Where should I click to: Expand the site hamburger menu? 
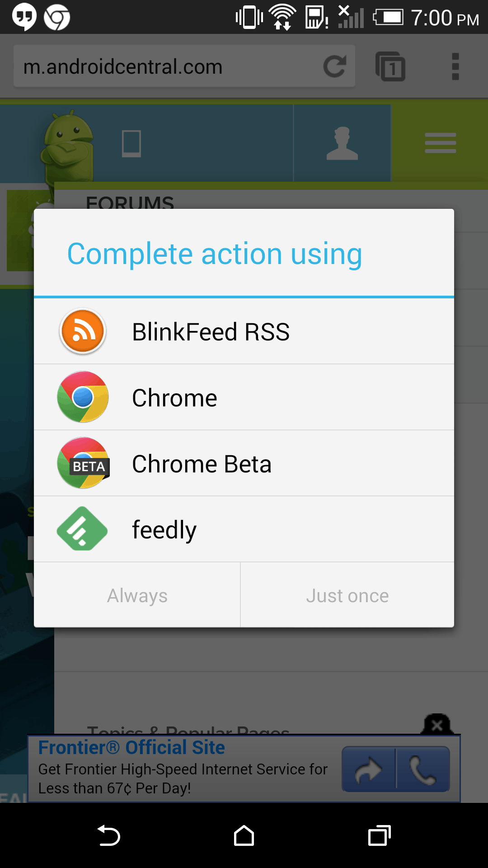pyautogui.click(x=440, y=143)
